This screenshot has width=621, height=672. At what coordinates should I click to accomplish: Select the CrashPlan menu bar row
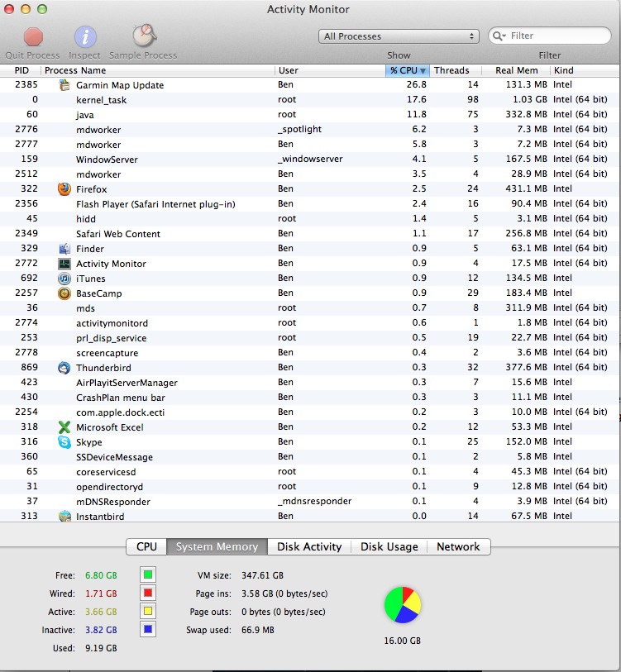pyautogui.click(x=310, y=398)
